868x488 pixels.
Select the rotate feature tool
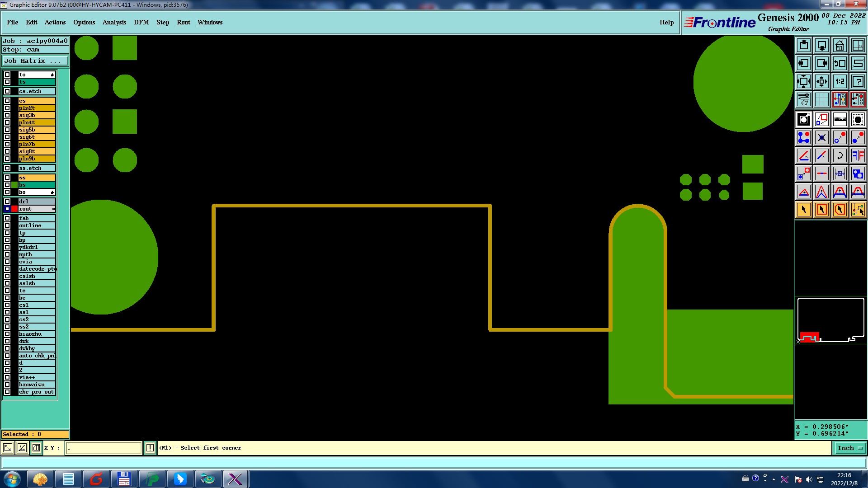(x=840, y=155)
